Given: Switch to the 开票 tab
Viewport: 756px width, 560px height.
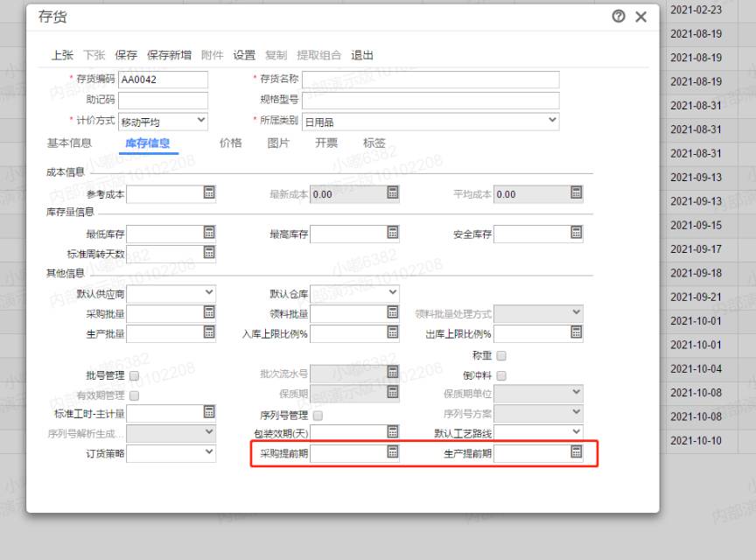Looking at the screenshot, I should pyautogui.click(x=326, y=143).
